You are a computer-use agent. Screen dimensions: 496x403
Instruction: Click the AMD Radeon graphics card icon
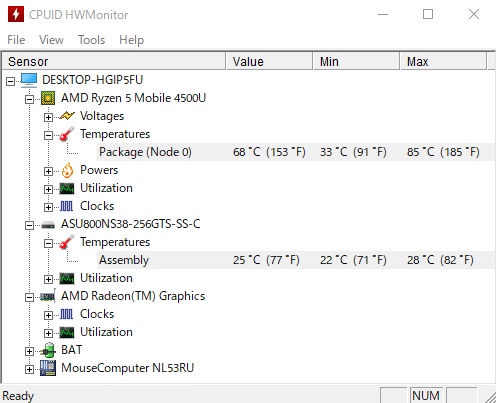[48, 296]
